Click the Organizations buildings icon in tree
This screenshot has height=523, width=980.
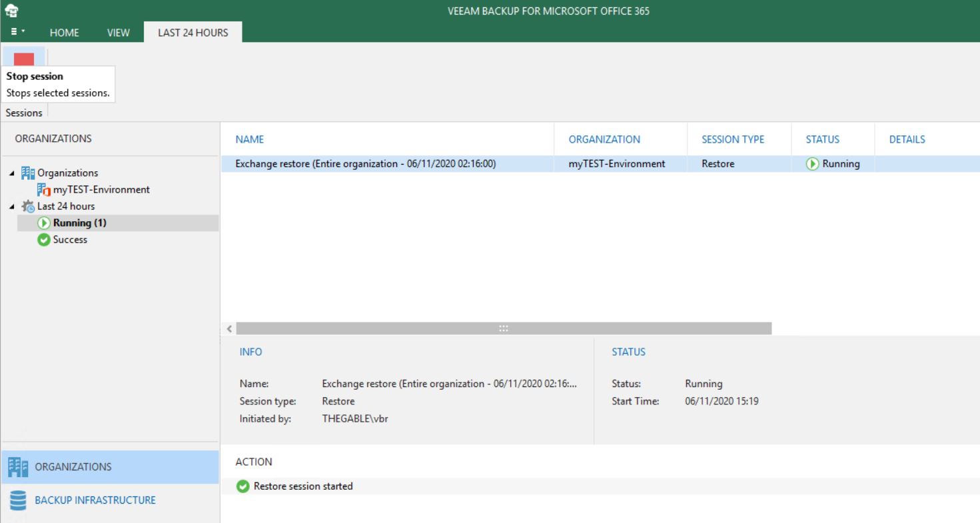tap(29, 173)
